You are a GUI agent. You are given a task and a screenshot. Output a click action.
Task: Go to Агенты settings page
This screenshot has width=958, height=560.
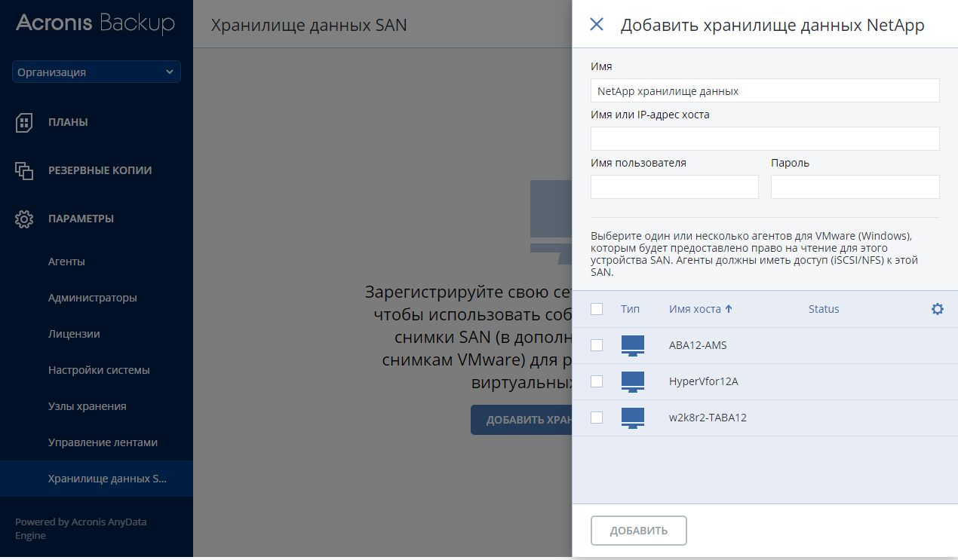(66, 262)
